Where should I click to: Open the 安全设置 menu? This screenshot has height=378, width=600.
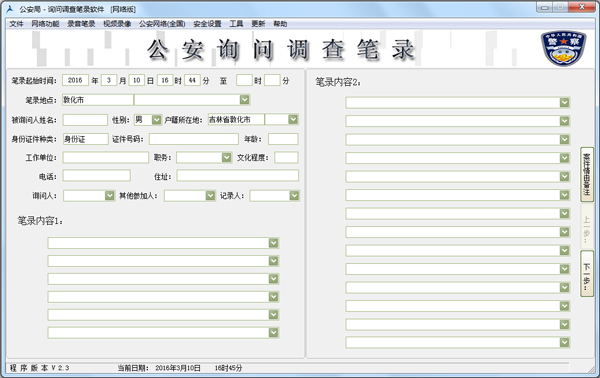pos(207,24)
